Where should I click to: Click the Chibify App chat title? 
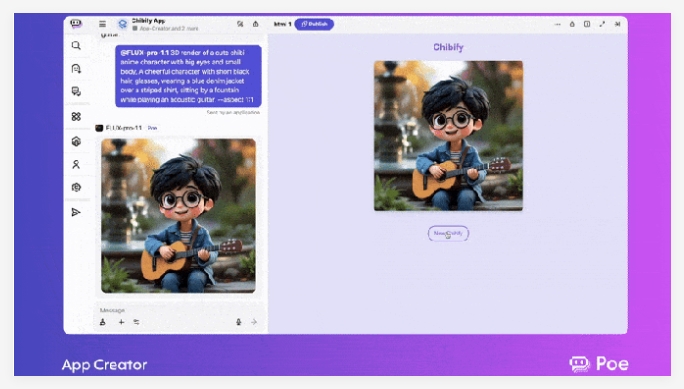tap(148, 20)
